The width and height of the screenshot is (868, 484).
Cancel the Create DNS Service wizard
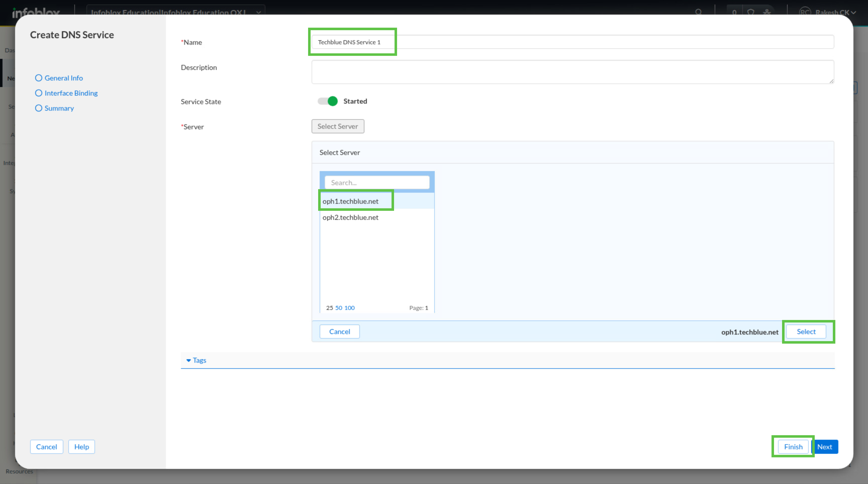click(x=46, y=447)
